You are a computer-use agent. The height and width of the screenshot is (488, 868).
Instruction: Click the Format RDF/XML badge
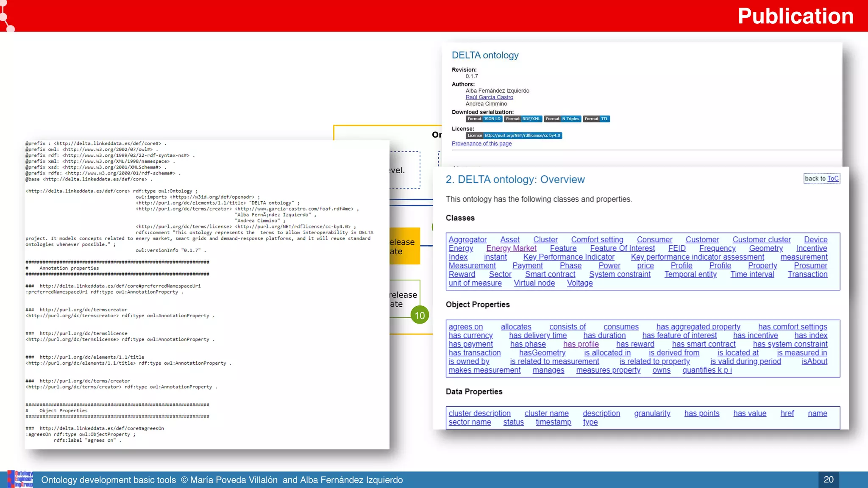pyautogui.click(x=523, y=119)
